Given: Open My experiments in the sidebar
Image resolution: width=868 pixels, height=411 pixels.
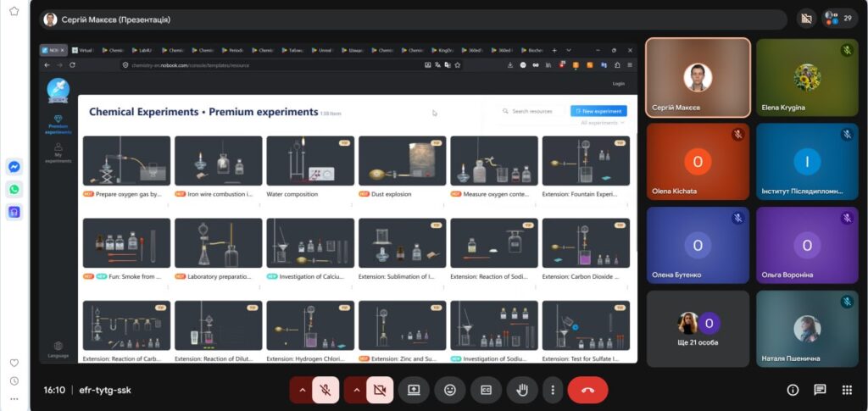Looking at the screenshot, I should (58, 153).
